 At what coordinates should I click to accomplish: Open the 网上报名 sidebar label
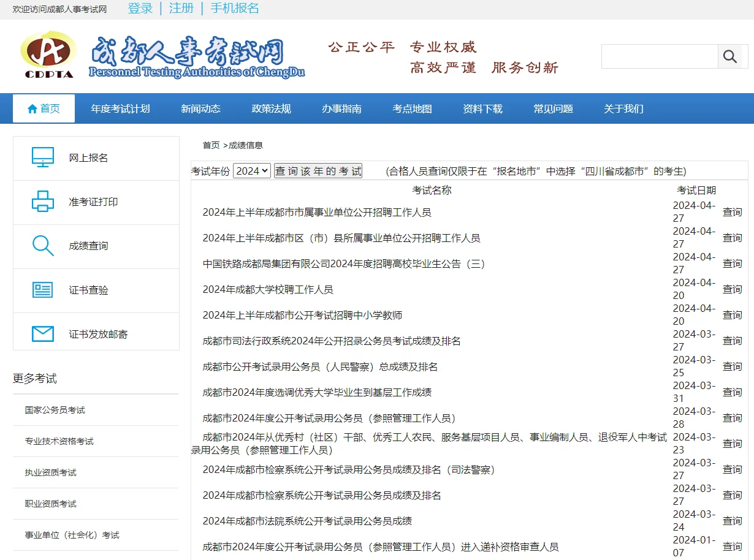[x=88, y=157]
